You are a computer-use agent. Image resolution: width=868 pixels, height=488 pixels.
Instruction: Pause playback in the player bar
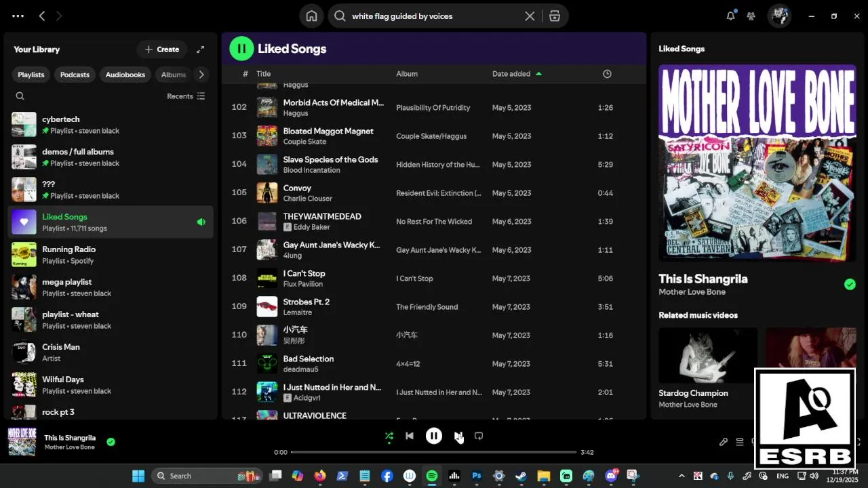point(434,436)
